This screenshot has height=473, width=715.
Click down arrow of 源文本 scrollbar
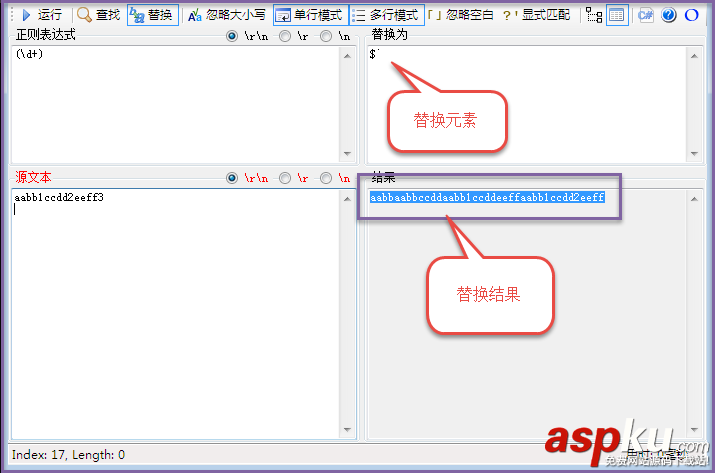pos(347,430)
